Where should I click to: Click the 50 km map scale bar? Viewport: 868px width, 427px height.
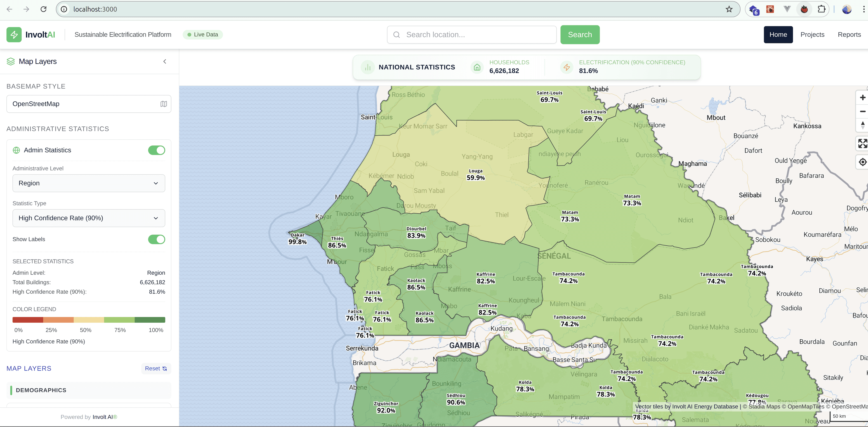click(849, 417)
